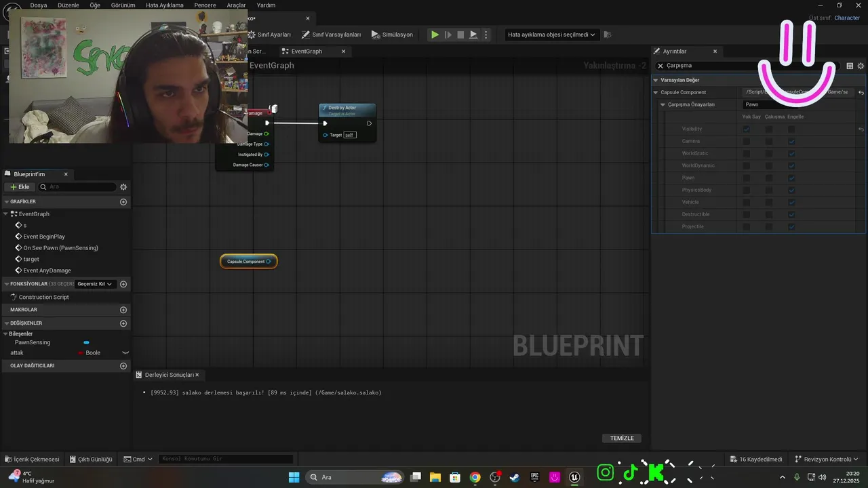The height and width of the screenshot is (488, 868).
Task: Toggle Visibility Yok Say checkbox
Action: tap(747, 129)
